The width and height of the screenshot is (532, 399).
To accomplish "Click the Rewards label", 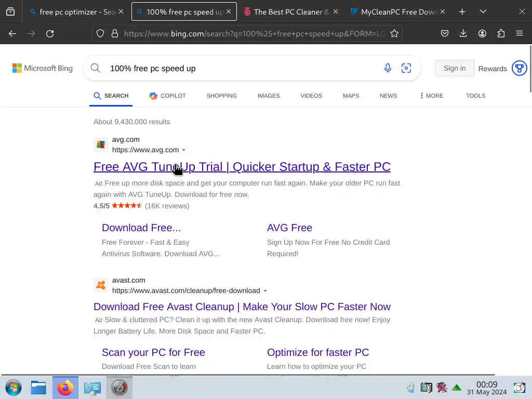I will (x=493, y=69).
